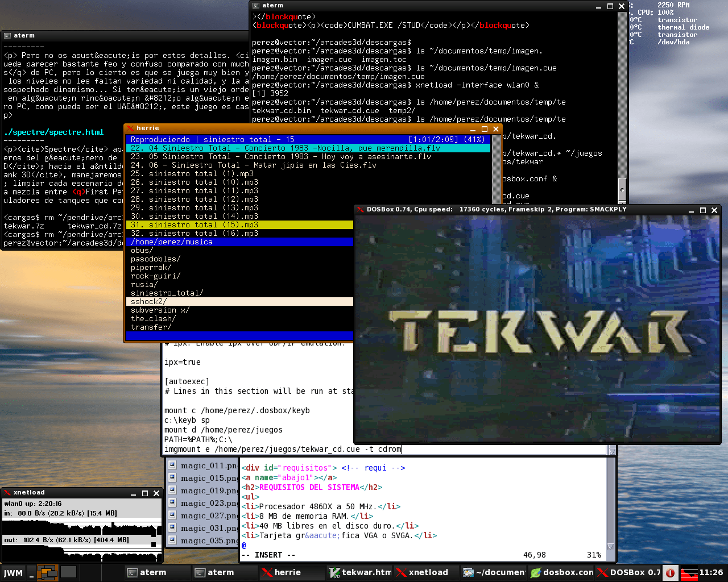Close the DOSBox window
This screenshot has width=728, height=582.
click(714, 210)
